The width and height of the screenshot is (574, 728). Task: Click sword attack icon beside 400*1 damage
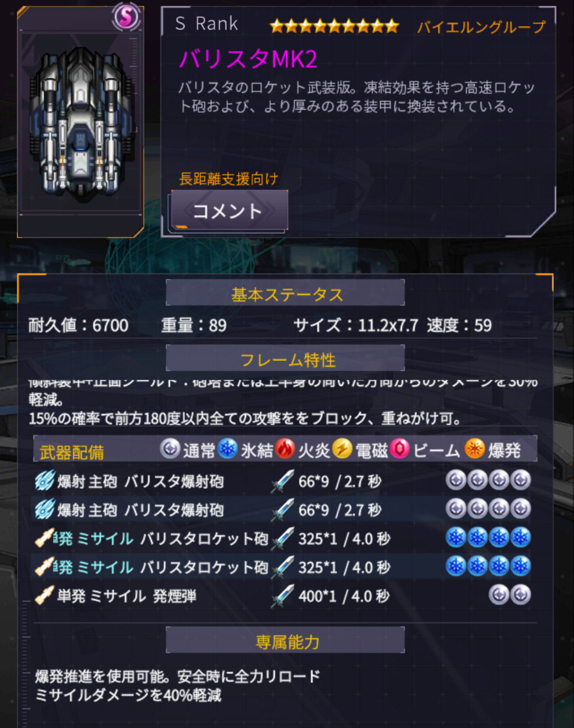tap(282, 596)
